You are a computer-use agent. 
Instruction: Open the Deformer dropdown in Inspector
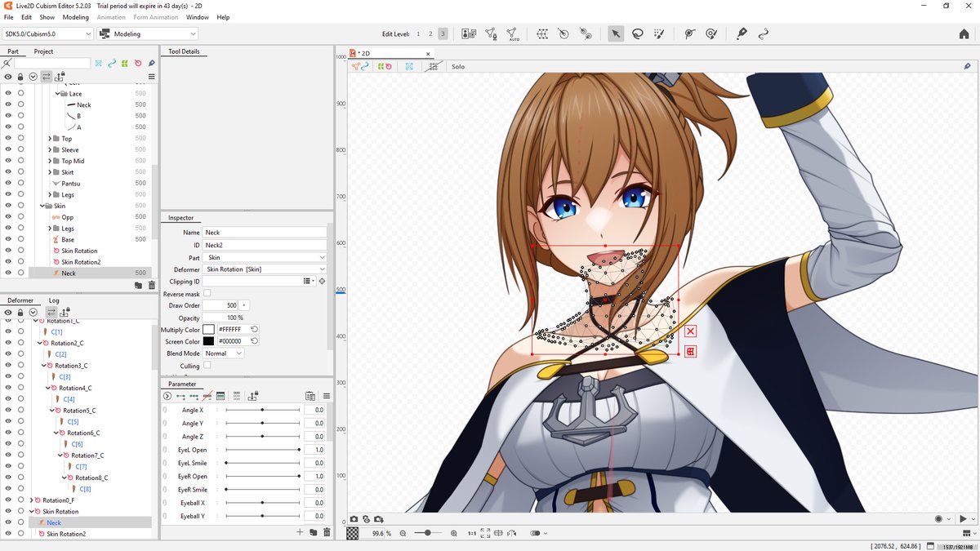pos(265,269)
